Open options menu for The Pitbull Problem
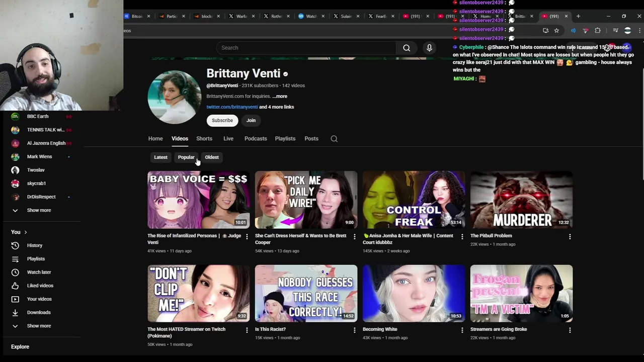Image resolution: width=644 pixels, height=362 pixels. tap(570, 236)
